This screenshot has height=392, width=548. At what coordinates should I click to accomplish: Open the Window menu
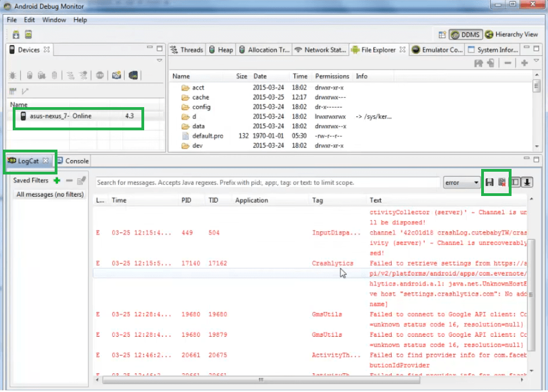tap(54, 20)
